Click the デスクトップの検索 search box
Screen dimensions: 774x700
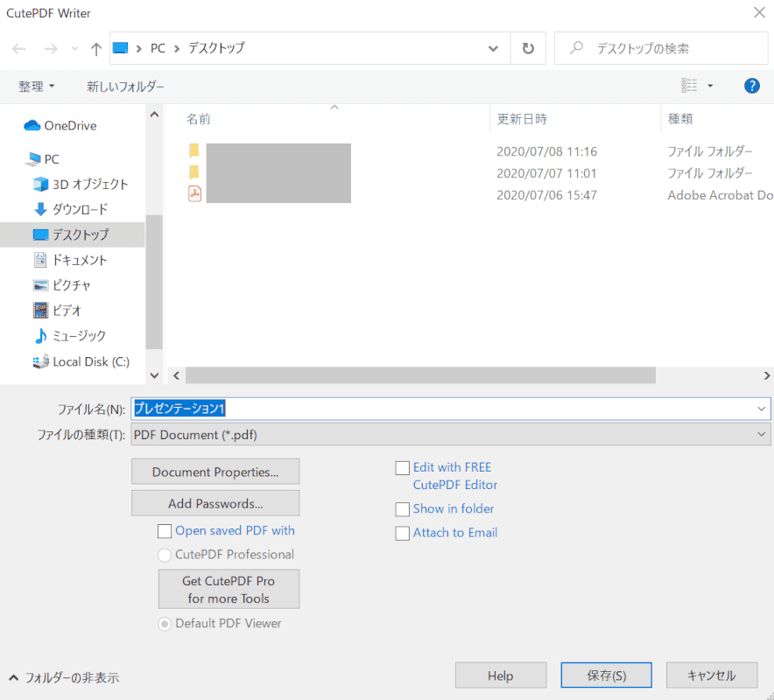pyautogui.click(x=661, y=48)
